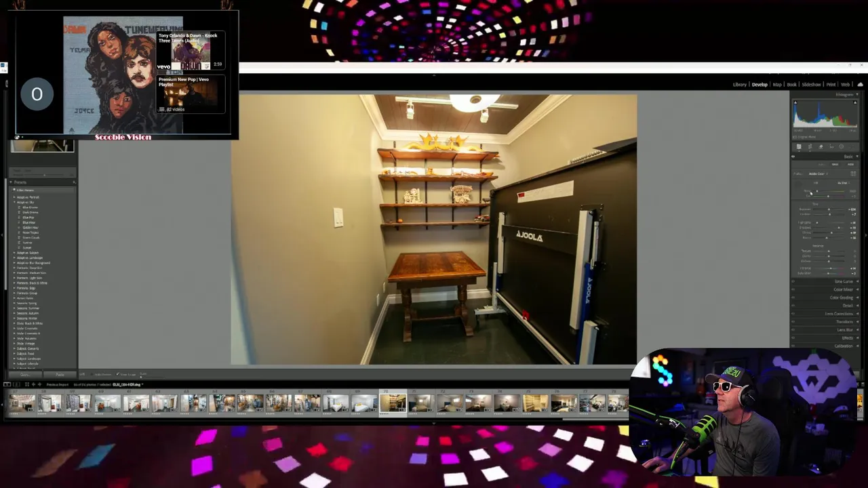Select the Neon Tropics sky preset
868x488 pixels.
coord(31,232)
